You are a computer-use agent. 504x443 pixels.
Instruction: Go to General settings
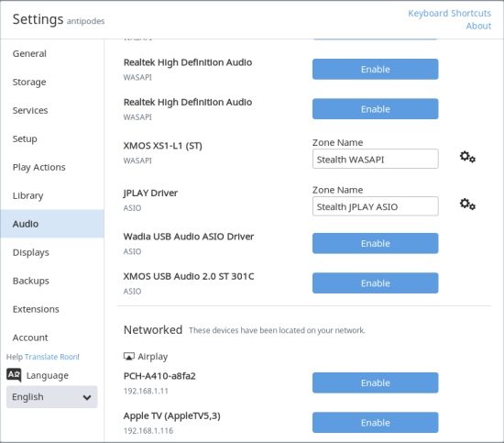[52, 53]
